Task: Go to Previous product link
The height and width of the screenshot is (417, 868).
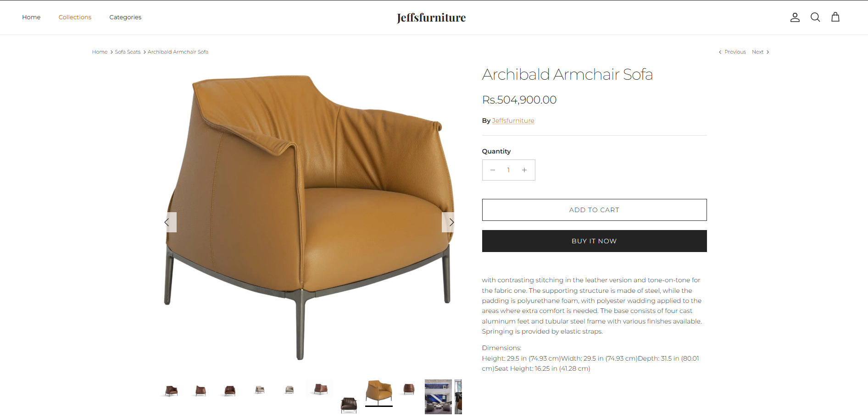Action: 732,52
